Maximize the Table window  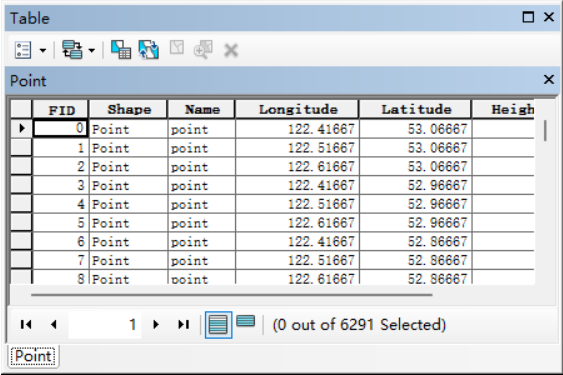(528, 17)
